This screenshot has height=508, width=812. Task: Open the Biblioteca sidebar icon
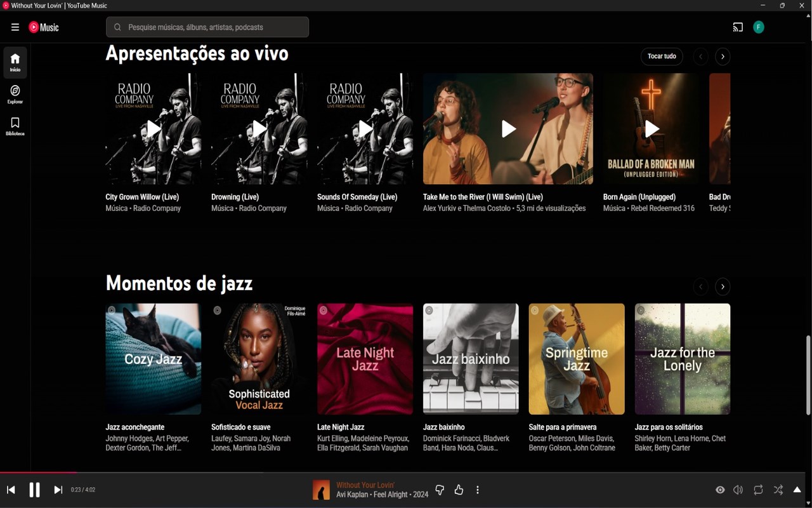click(15, 126)
